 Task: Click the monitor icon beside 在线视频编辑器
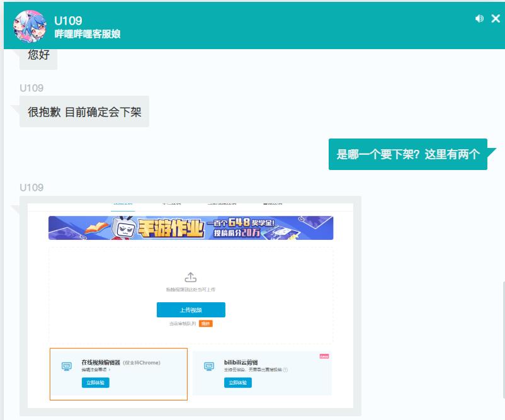[67, 366]
